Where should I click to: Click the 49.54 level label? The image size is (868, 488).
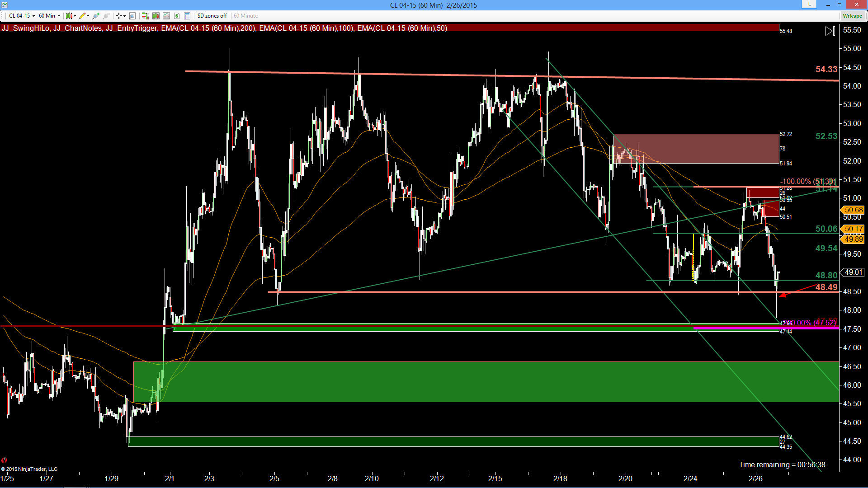(x=826, y=248)
